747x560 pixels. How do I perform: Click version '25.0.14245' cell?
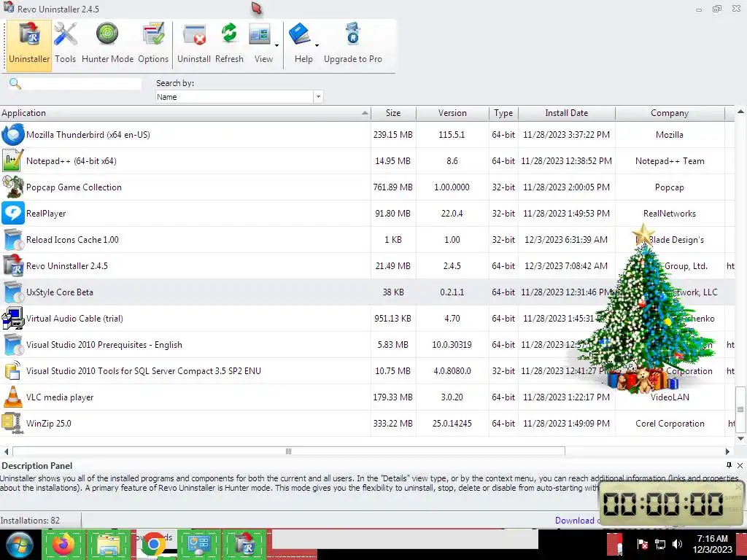coord(452,424)
